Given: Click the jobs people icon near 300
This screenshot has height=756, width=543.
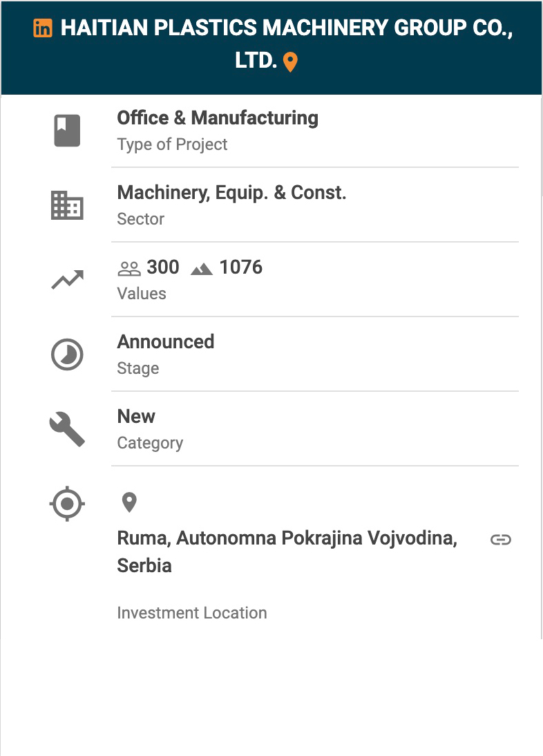Looking at the screenshot, I should [x=129, y=268].
